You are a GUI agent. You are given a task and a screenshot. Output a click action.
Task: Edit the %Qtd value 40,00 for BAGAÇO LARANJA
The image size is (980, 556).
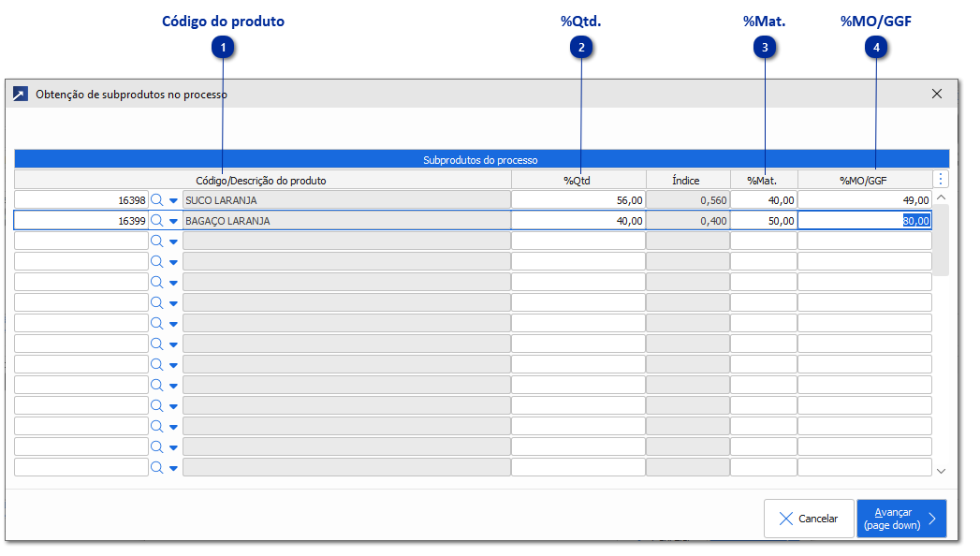578,221
